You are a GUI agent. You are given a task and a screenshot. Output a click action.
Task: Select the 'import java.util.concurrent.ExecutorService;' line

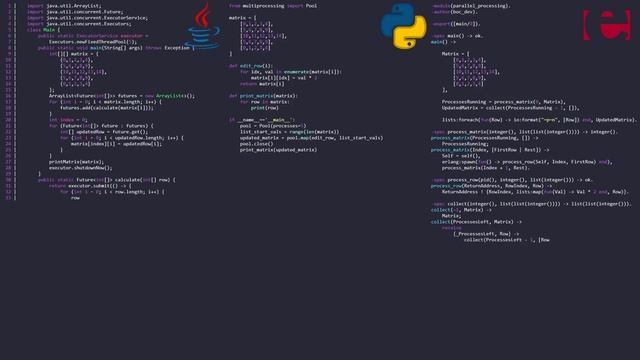coord(87,18)
